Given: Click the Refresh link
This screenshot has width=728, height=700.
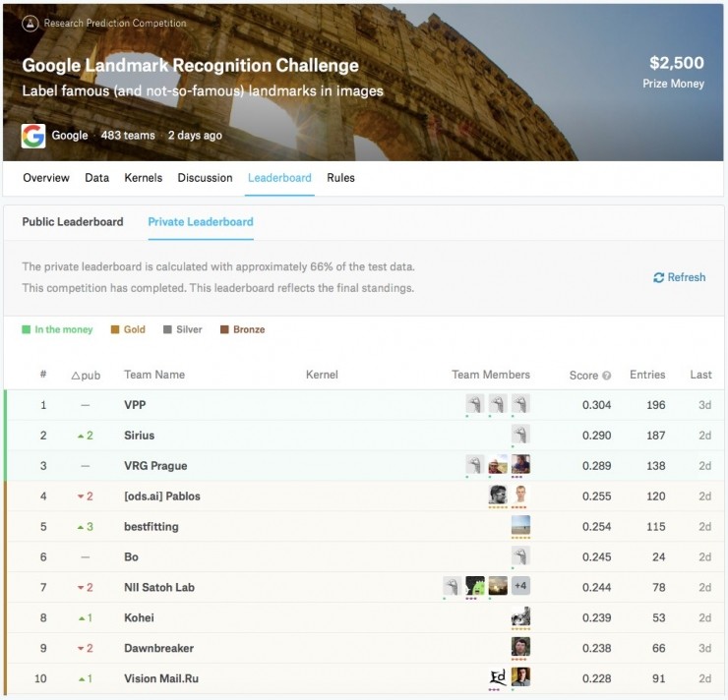Looking at the screenshot, I should tap(679, 277).
